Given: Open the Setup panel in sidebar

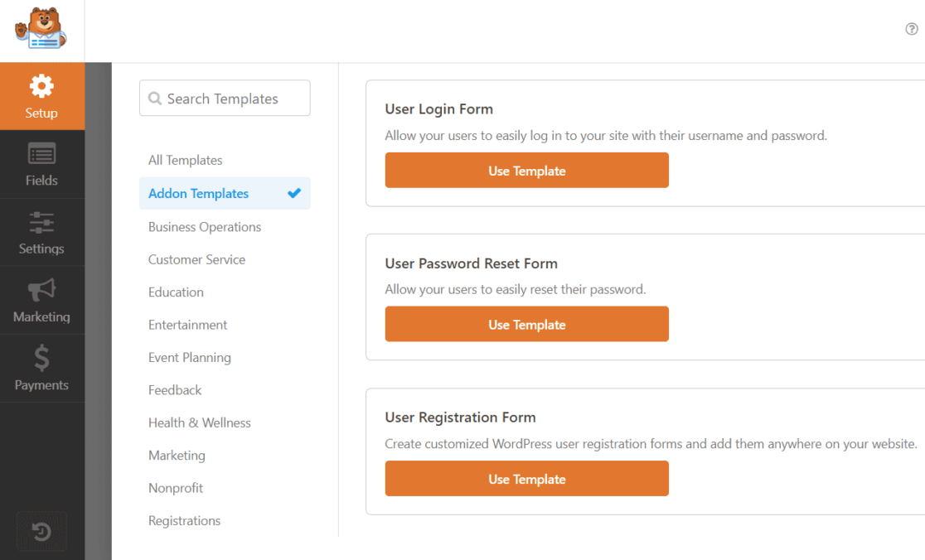Looking at the screenshot, I should coord(42,96).
